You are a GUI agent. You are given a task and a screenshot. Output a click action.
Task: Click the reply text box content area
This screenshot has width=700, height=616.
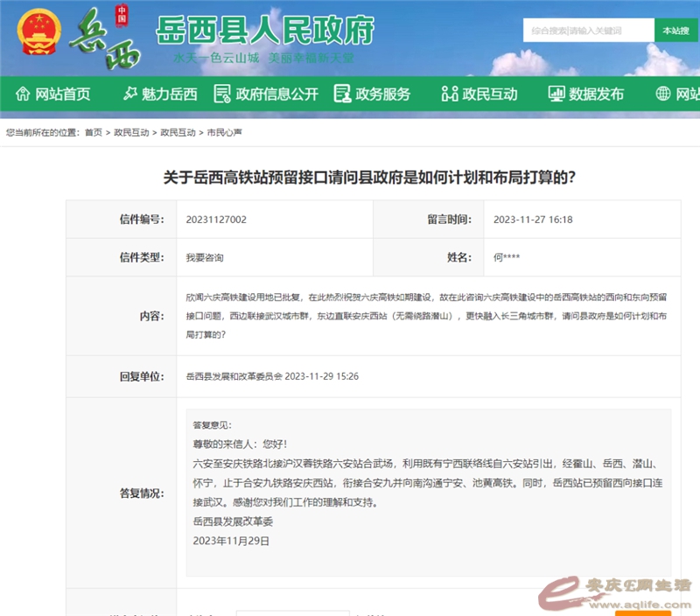click(428, 492)
